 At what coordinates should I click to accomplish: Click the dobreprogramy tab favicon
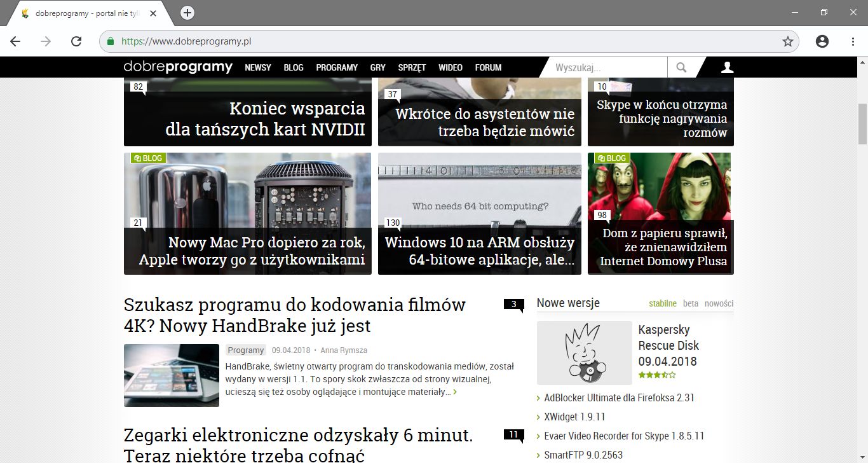(x=25, y=13)
